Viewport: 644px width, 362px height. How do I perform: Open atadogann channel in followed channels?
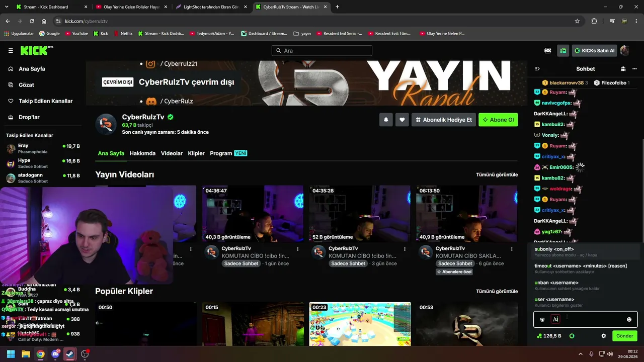point(43,177)
